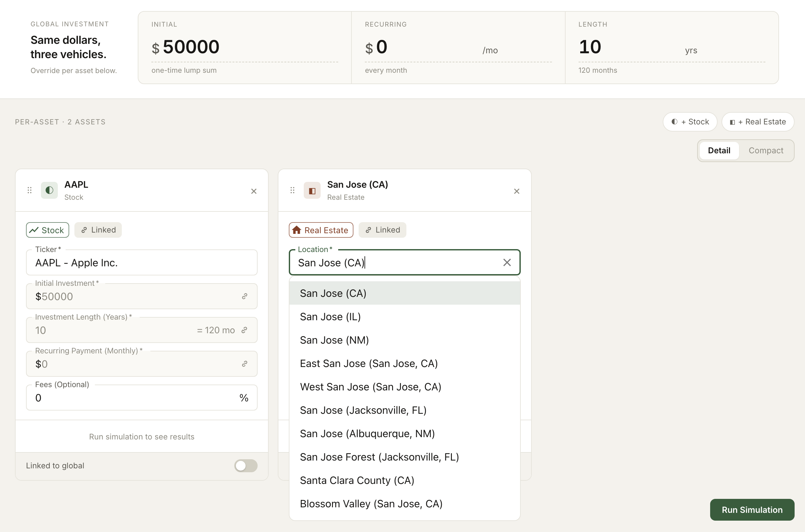
Task: Click link icon in Initial Investment field
Action: pos(244,296)
